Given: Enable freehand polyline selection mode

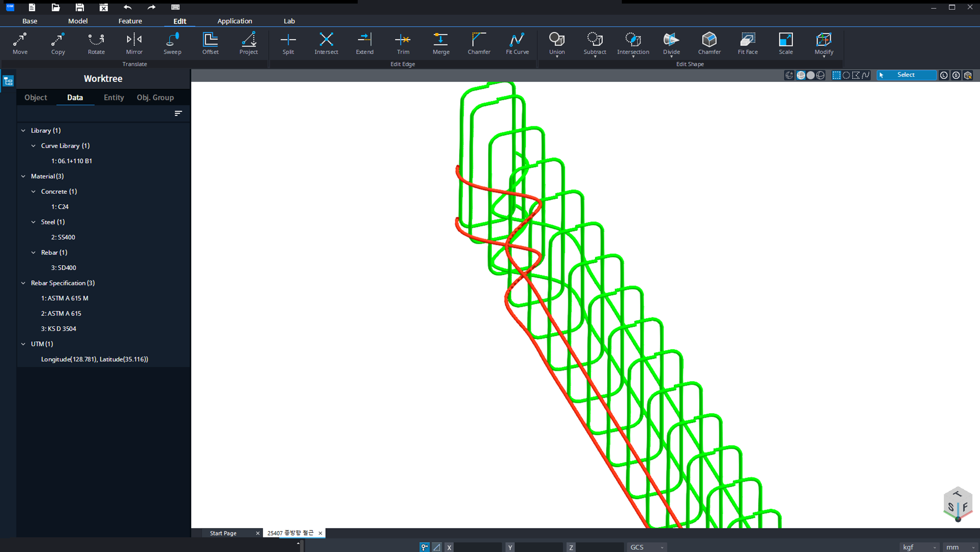Looking at the screenshot, I should 866,75.
